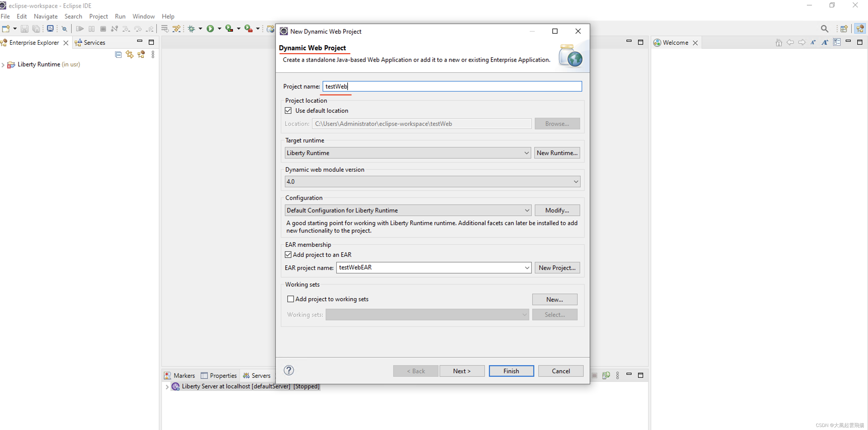Click the toolbar search magnifier icon

click(824, 29)
